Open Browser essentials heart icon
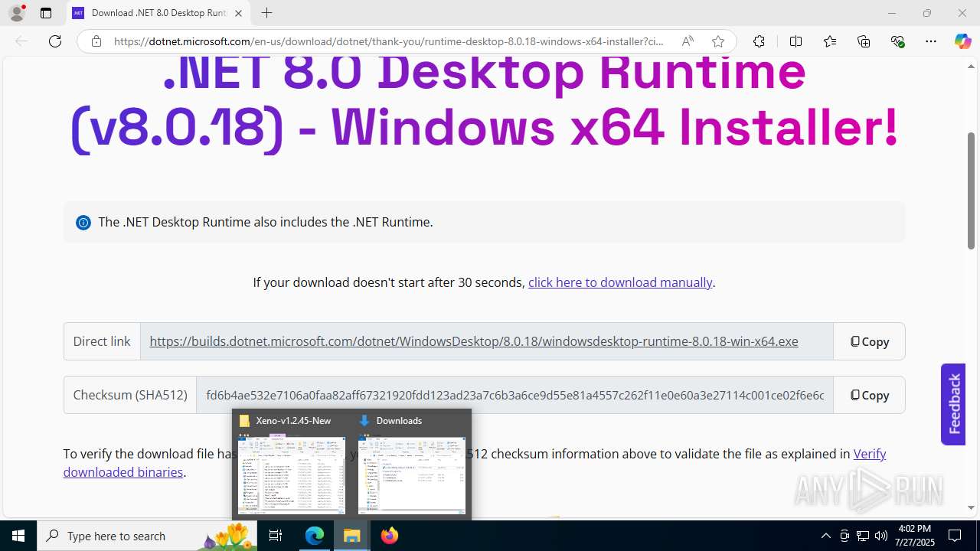The width and height of the screenshot is (980, 551). pyautogui.click(x=898, y=41)
